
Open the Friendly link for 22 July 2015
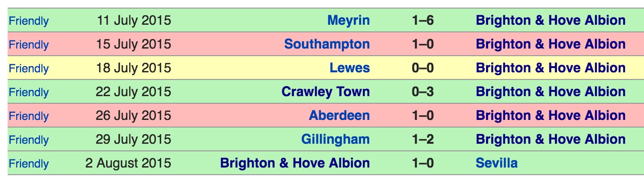[x=29, y=92]
